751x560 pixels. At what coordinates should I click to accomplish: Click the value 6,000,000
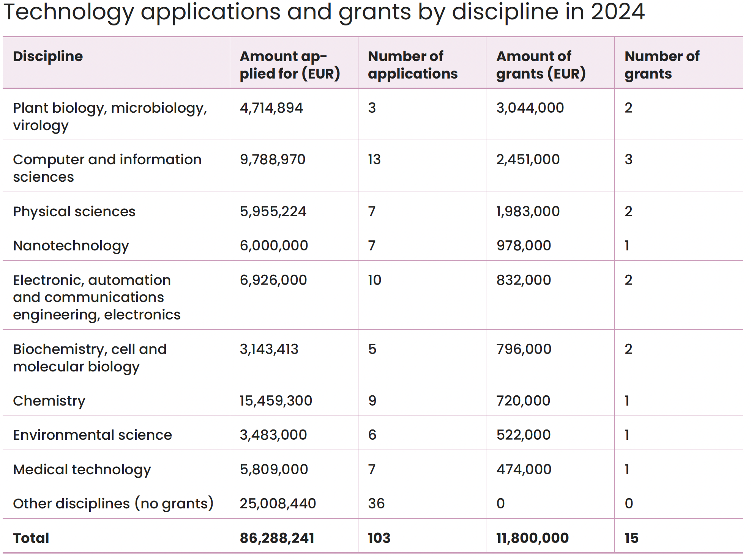pos(274,246)
